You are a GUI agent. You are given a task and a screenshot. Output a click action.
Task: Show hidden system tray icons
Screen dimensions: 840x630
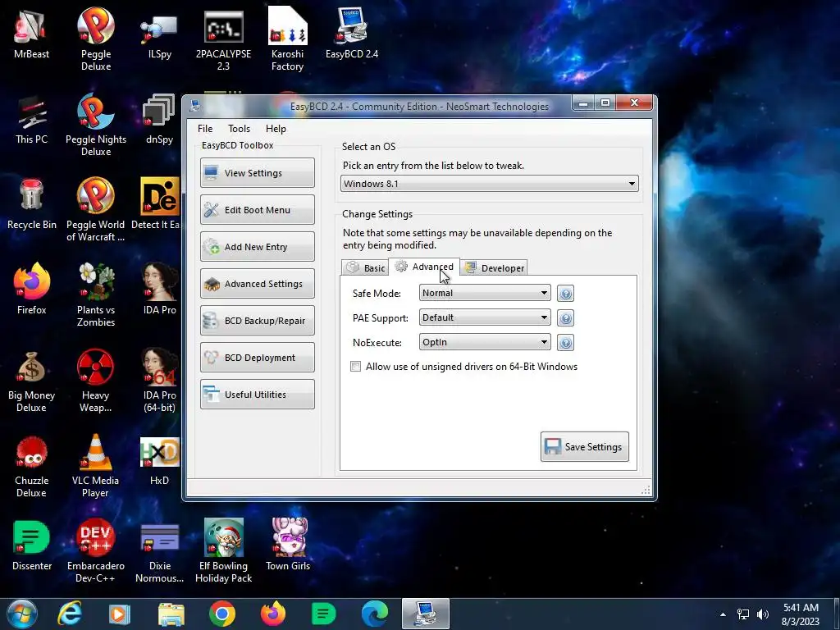[x=724, y=614]
